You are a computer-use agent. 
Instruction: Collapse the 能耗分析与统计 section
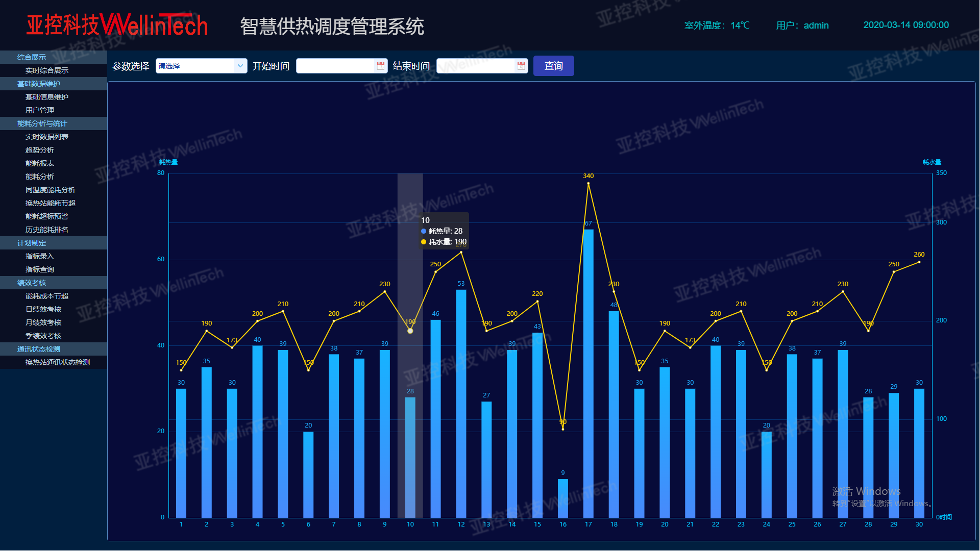point(54,123)
